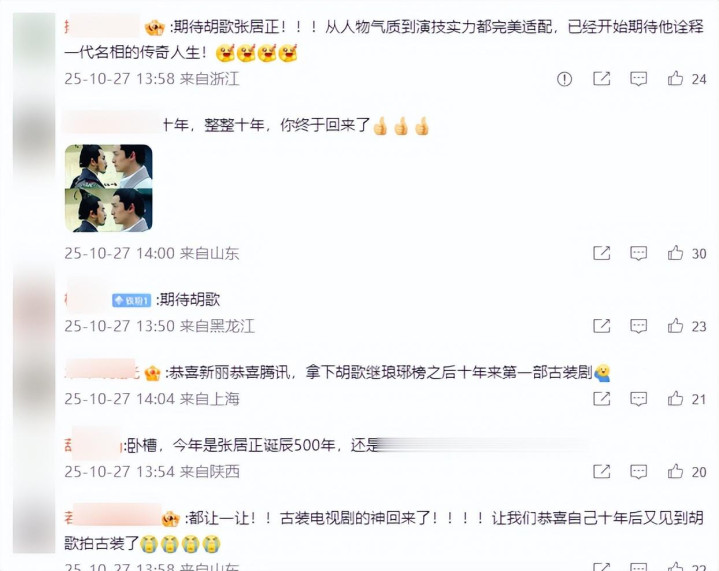The height and width of the screenshot is (571, 719).
Task: Open replies on the 14:04 Shanghai comment
Action: (x=638, y=399)
